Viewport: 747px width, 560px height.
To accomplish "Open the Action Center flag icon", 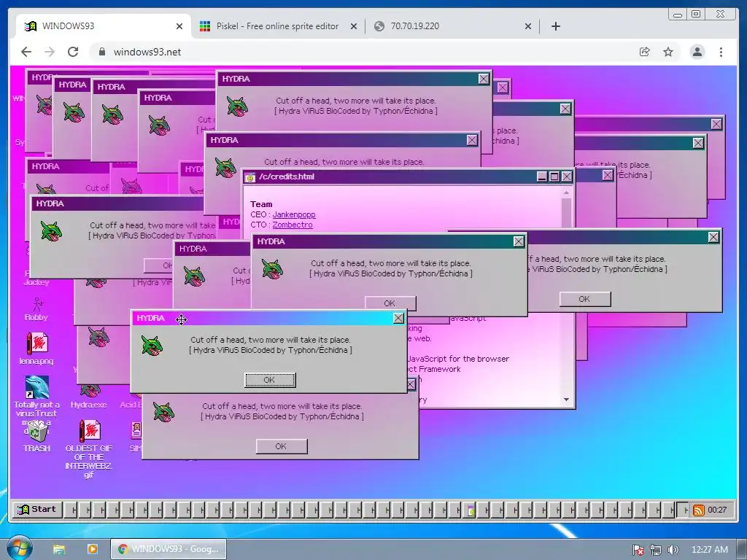I will 638,550.
